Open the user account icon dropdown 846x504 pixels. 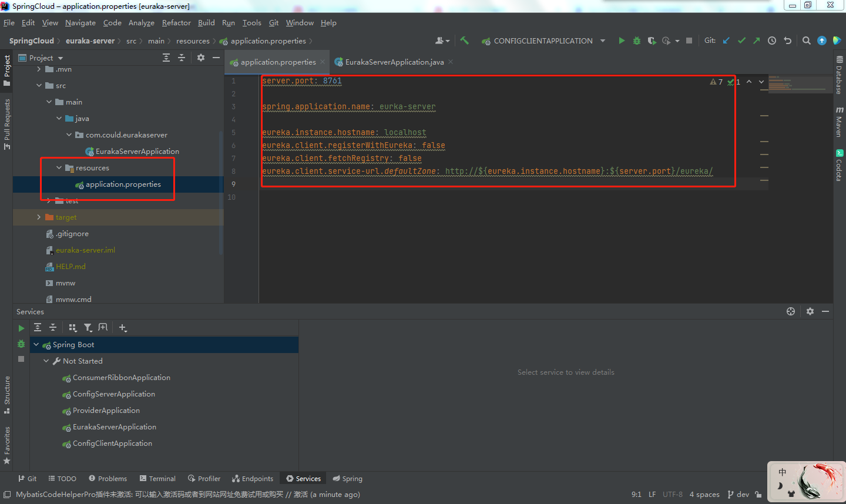(x=442, y=41)
